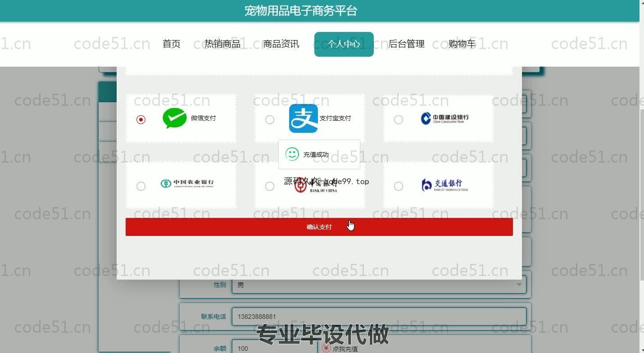Click the Agricultural Bank of China logo

(187, 183)
